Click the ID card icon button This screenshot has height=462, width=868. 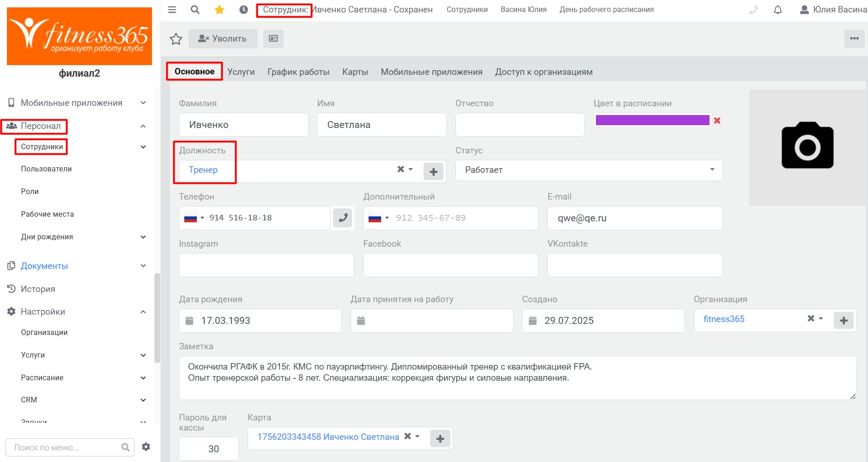pyautogui.click(x=273, y=39)
